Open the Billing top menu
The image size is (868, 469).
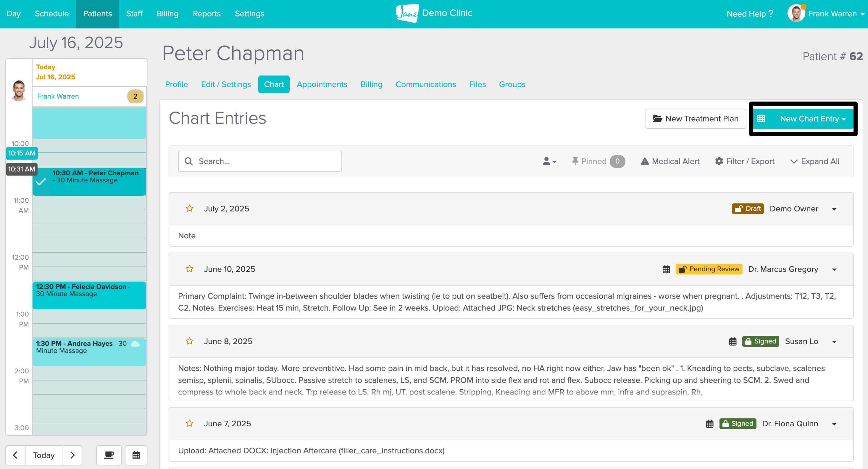[167, 14]
